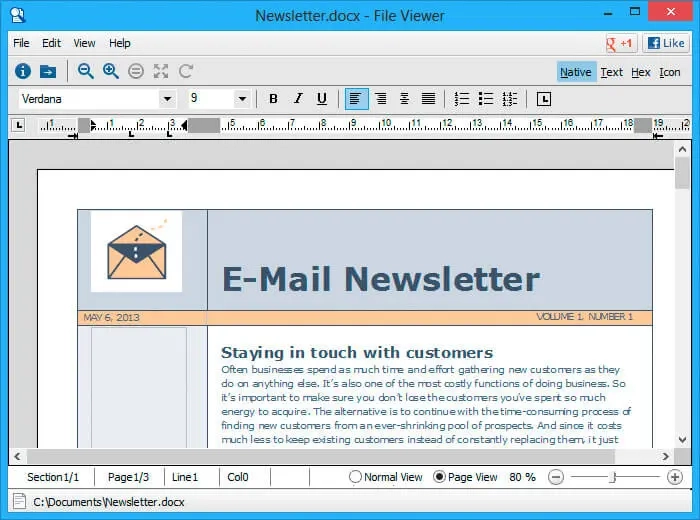Image resolution: width=700 pixels, height=520 pixels.
Task: Open the View menu
Action: click(84, 43)
